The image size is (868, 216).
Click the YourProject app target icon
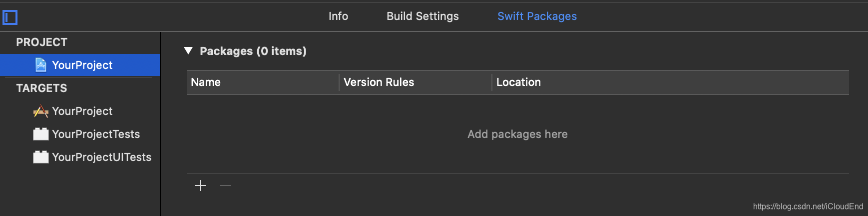point(41,111)
